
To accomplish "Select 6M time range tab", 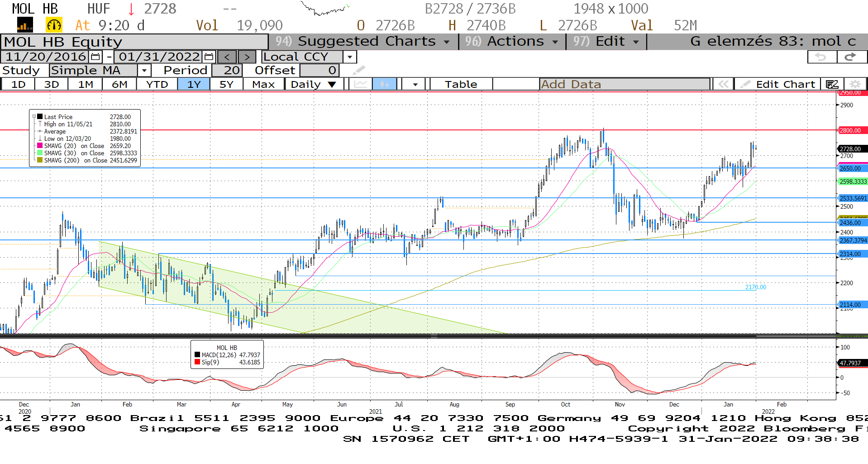I will click(119, 84).
